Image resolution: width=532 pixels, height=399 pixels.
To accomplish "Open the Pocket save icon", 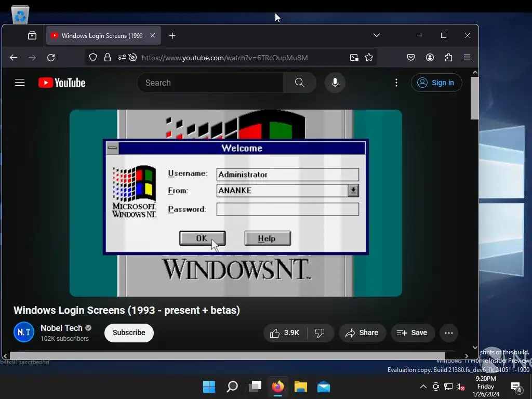I will click(x=411, y=57).
